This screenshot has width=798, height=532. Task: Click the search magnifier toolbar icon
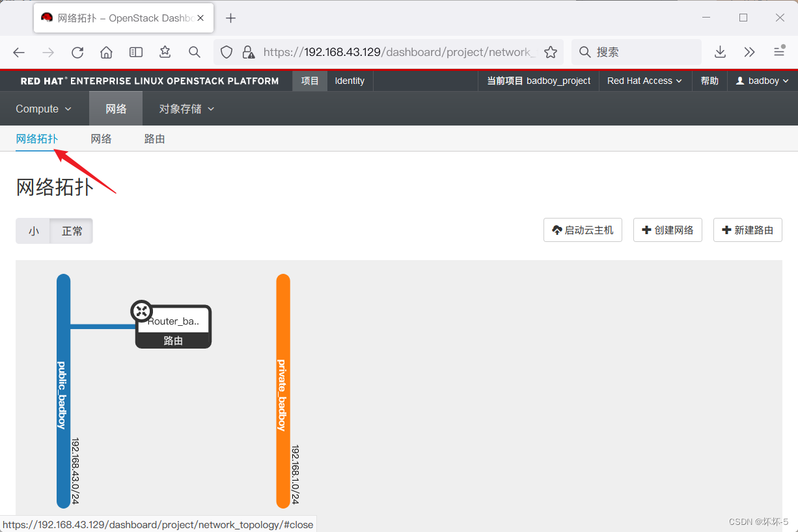[x=195, y=53]
